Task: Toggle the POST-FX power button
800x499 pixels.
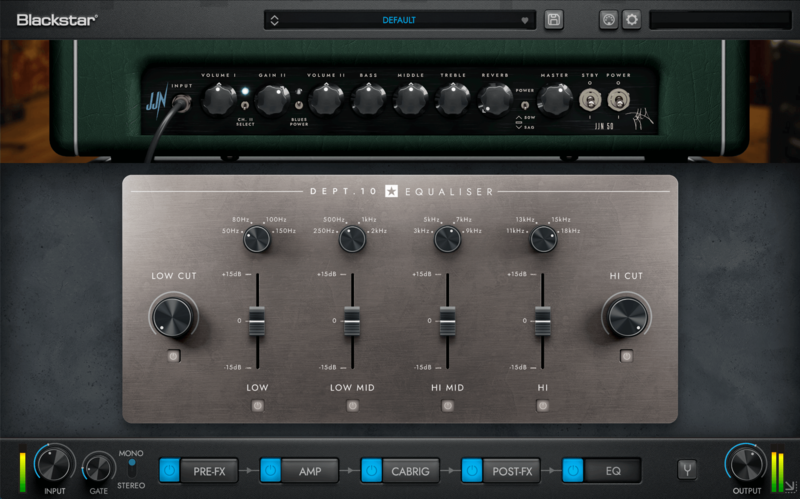Action: (x=472, y=470)
